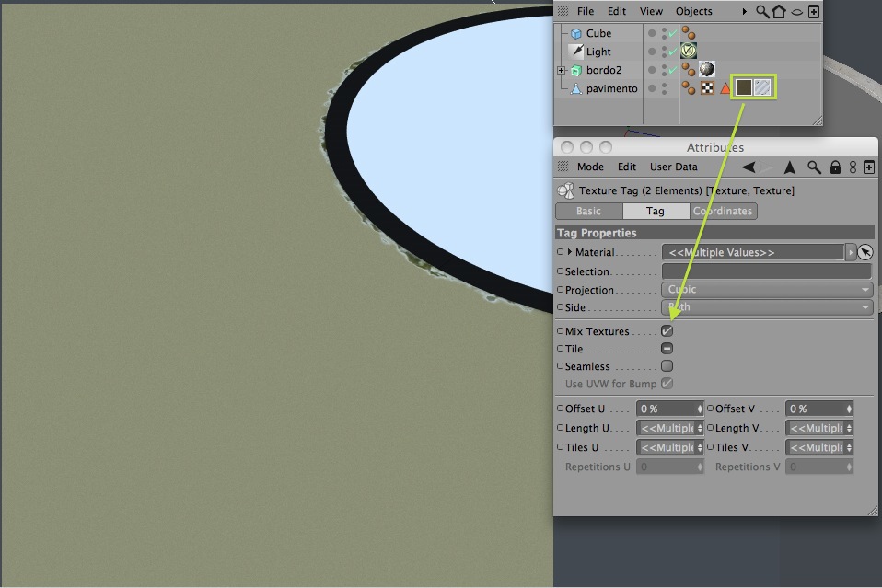Expand the bordo2 object tree
The height and width of the screenshot is (588, 882).
click(x=561, y=70)
